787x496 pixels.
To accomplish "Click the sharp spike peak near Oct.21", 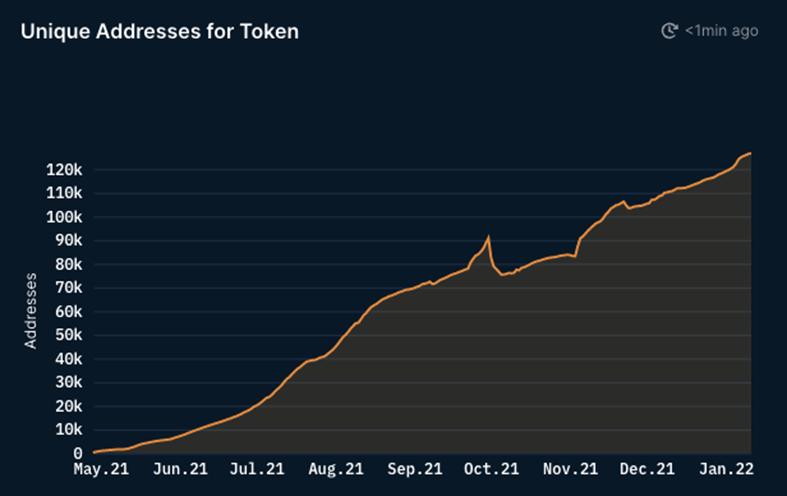I will pyautogui.click(x=488, y=237).
